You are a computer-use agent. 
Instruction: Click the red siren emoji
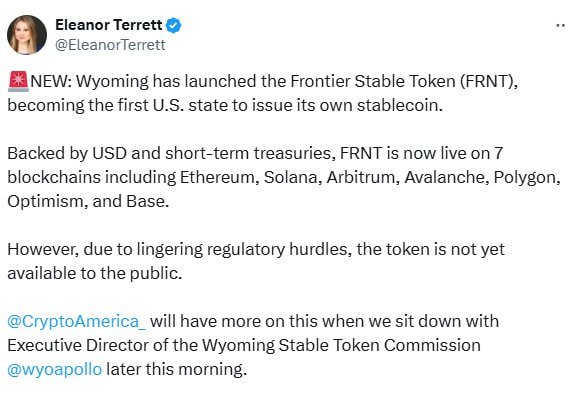(18, 81)
